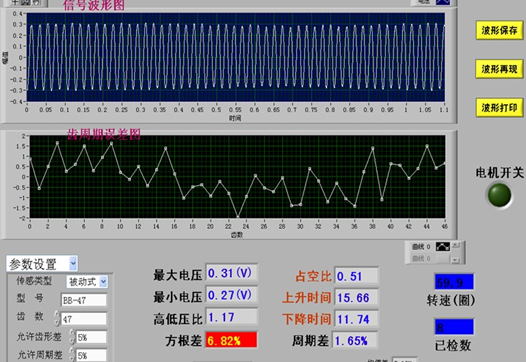The width and height of the screenshot is (526, 362).
Task: Click the 占空比 0.51 value box
Action: [x=357, y=276]
